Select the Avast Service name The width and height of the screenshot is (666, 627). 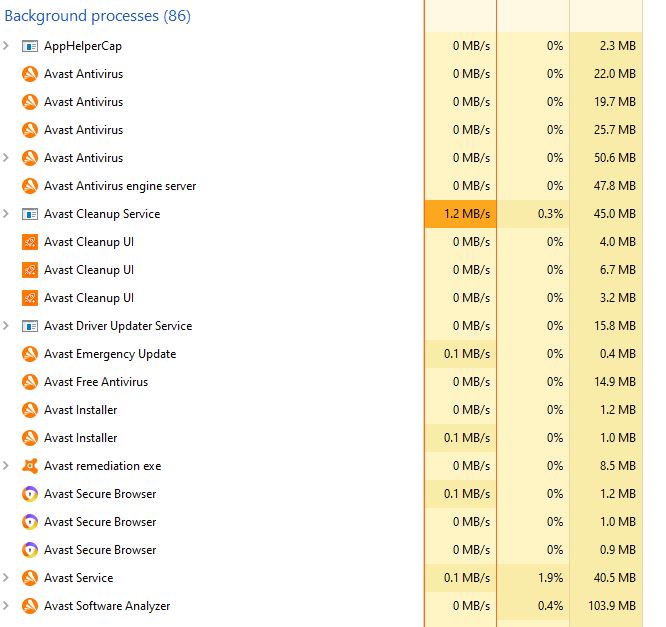79,578
